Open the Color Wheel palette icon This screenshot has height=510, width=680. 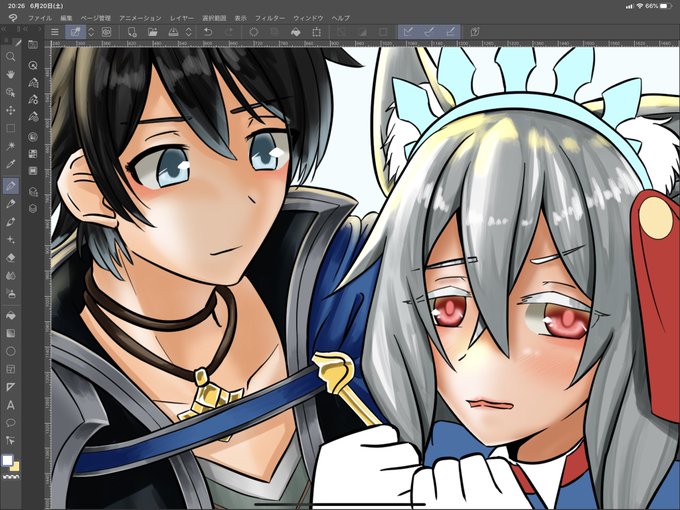33,137
